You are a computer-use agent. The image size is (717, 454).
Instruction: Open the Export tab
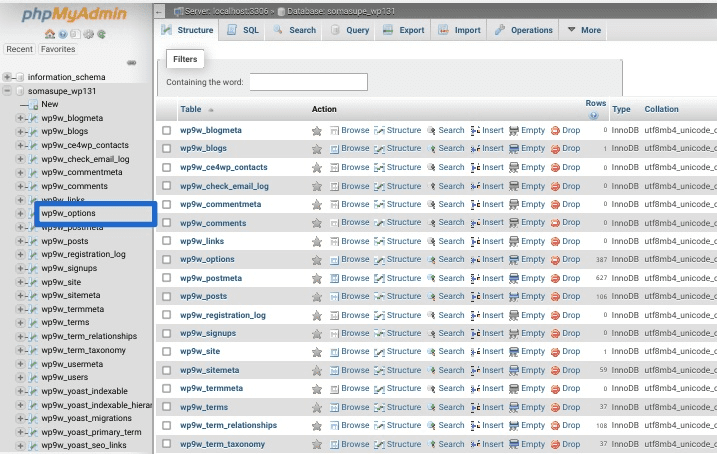click(403, 30)
